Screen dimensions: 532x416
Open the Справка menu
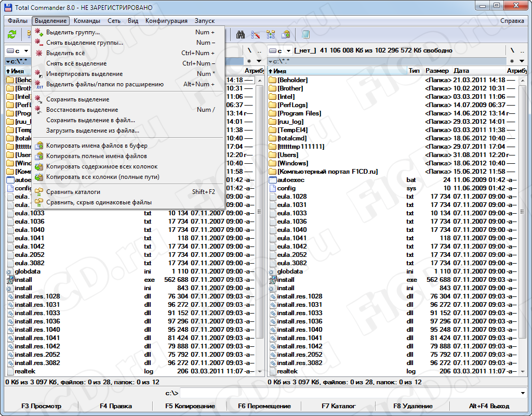click(512, 21)
